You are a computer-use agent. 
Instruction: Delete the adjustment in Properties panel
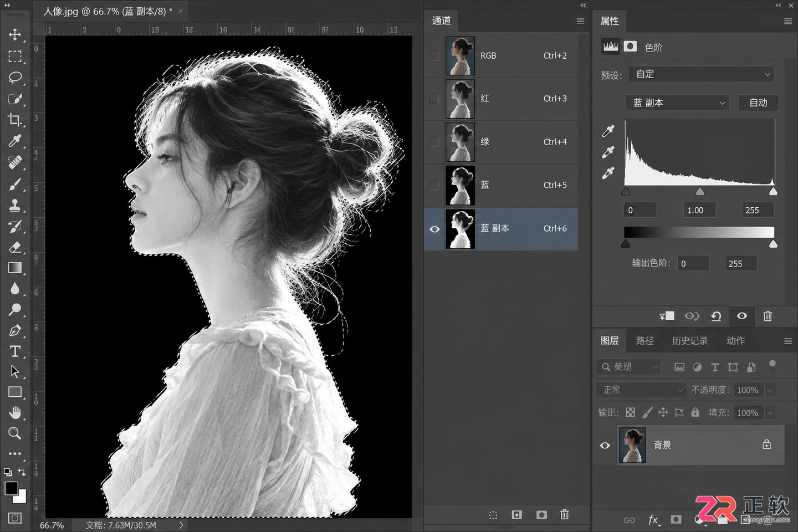pos(768,316)
